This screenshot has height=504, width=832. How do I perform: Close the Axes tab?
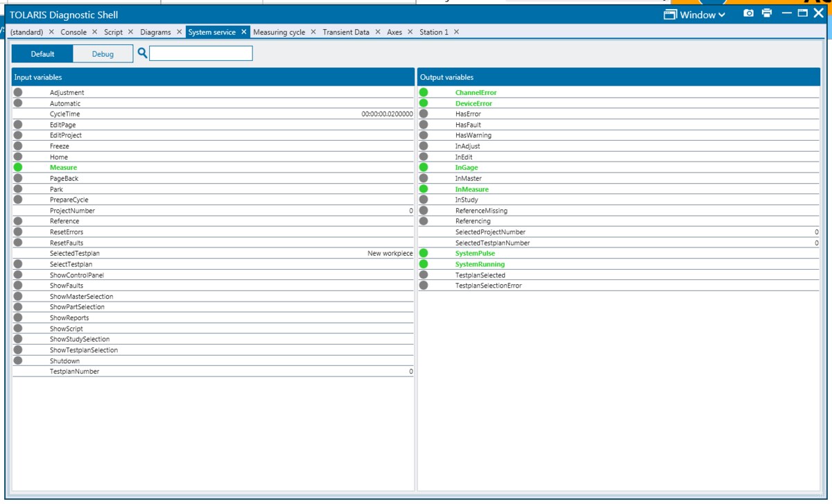coord(410,31)
